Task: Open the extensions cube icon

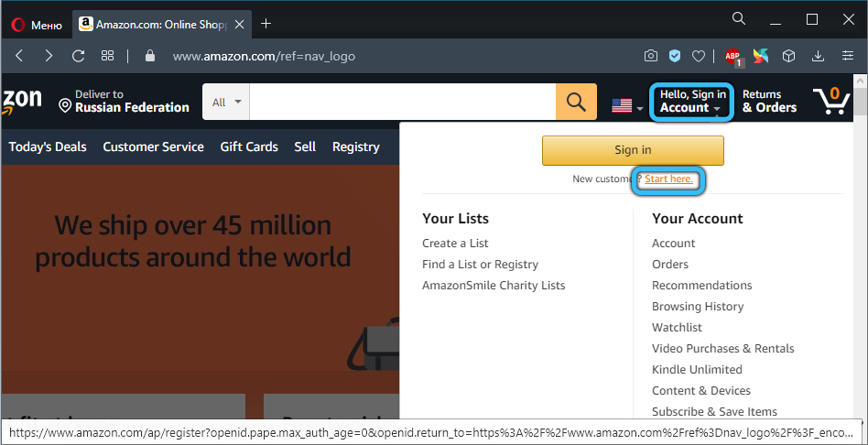Action: 788,56
